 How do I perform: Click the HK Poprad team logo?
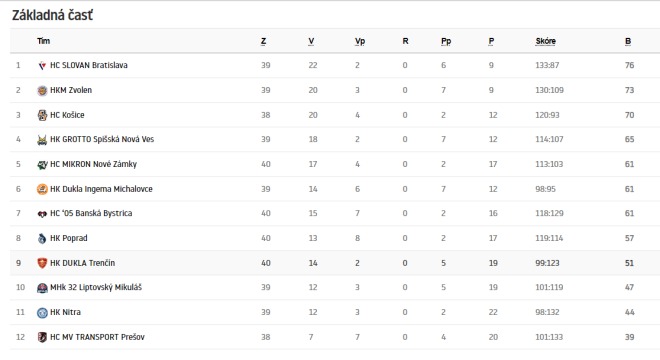(42, 238)
